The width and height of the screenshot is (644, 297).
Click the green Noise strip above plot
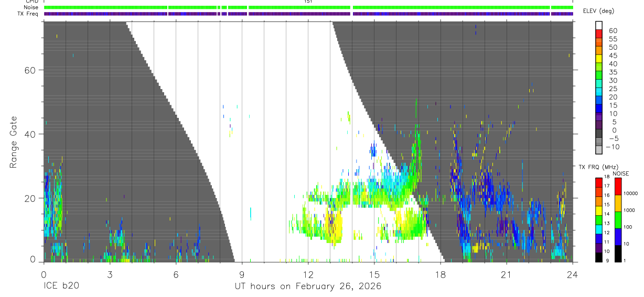coord(308,7)
